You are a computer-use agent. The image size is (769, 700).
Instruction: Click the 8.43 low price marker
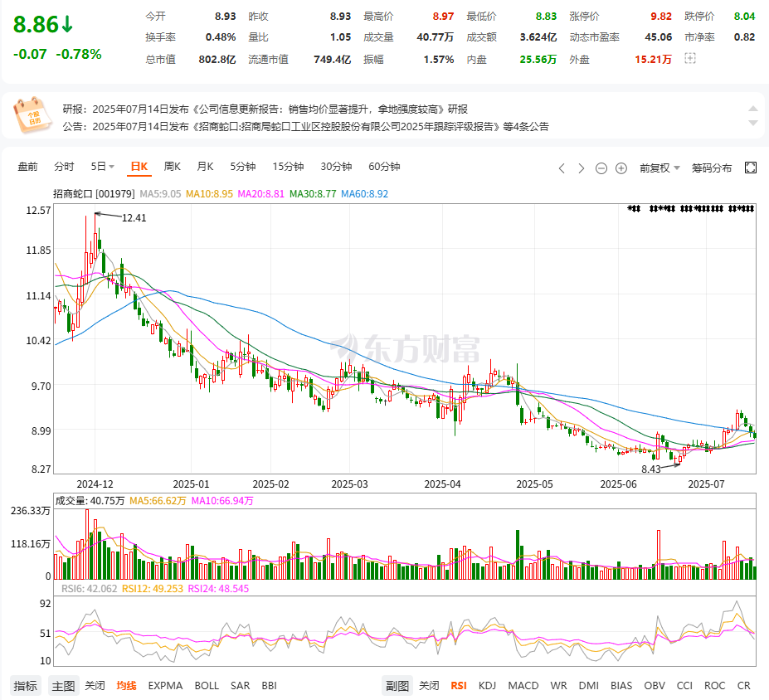click(x=651, y=469)
